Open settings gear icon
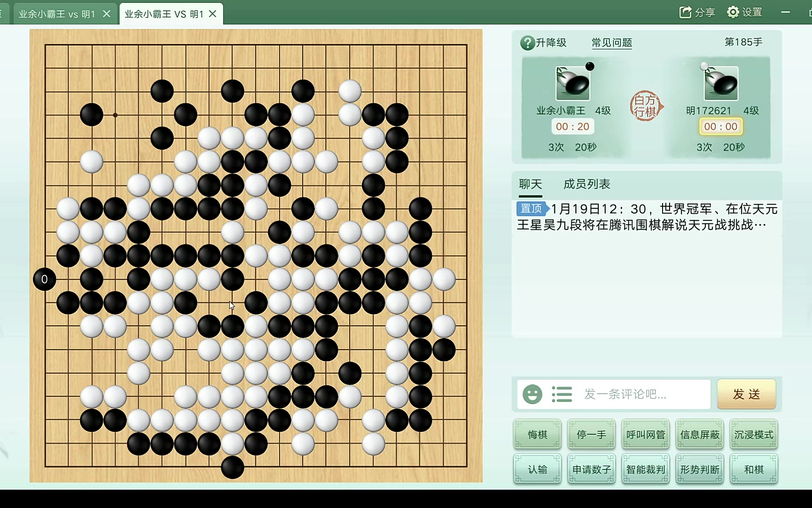Screen dimensions: 812x508 point(733,12)
